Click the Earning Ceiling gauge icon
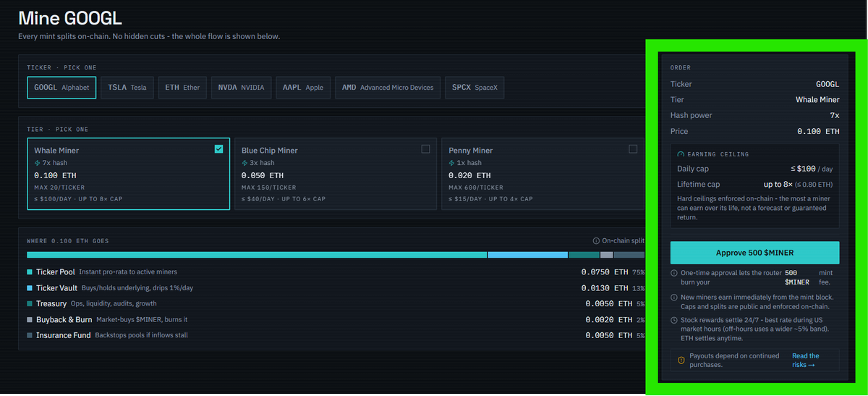The width and height of the screenshot is (868, 396). pyautogui.click(x=681, y=154)
